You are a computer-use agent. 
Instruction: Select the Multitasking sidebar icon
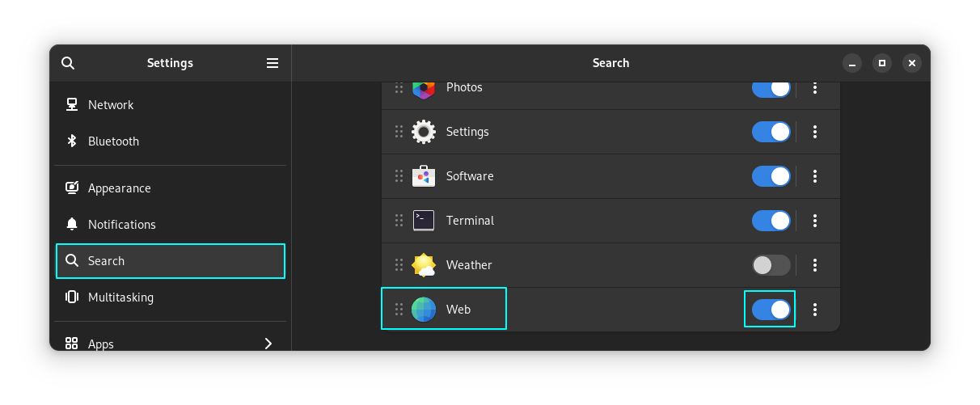(x=72, y=297)
